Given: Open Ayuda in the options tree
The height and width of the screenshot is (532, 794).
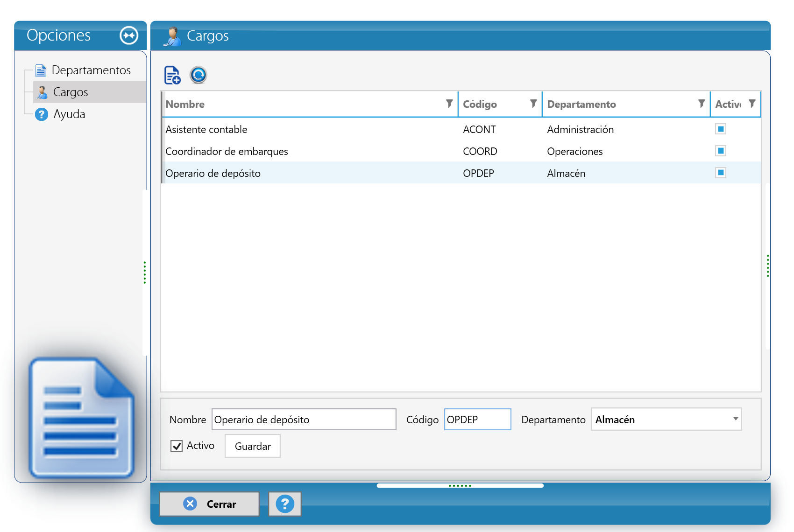Looking at the screenshot, I should click(x=69, y=114).
